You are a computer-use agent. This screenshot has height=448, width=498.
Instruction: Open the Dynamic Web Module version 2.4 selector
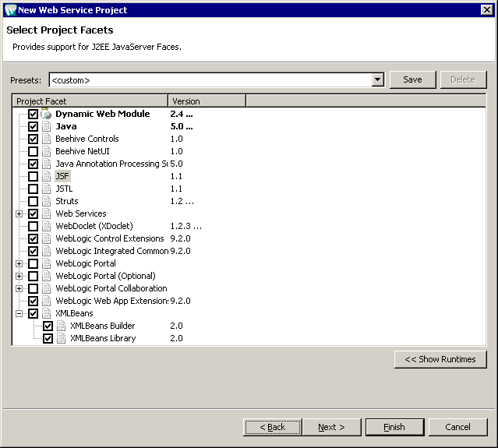(182, 114)
